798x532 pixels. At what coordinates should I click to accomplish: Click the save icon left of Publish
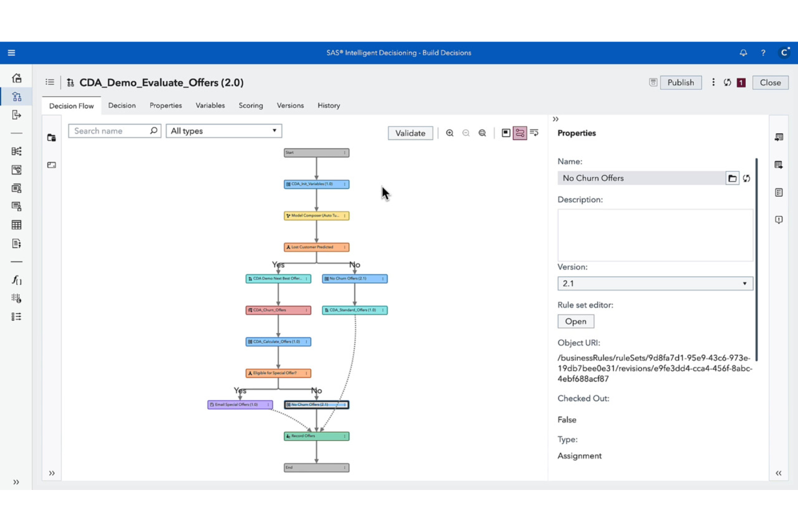point(653,82)
